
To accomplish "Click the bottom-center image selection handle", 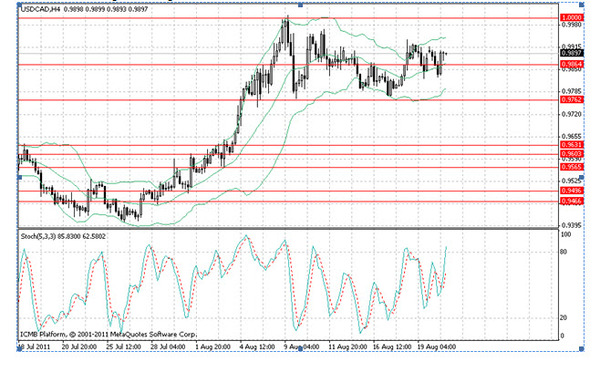I will click(300, 349).
